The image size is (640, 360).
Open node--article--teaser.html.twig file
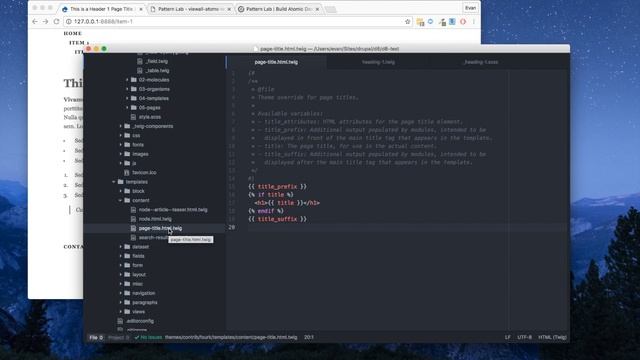click(173, 210)
